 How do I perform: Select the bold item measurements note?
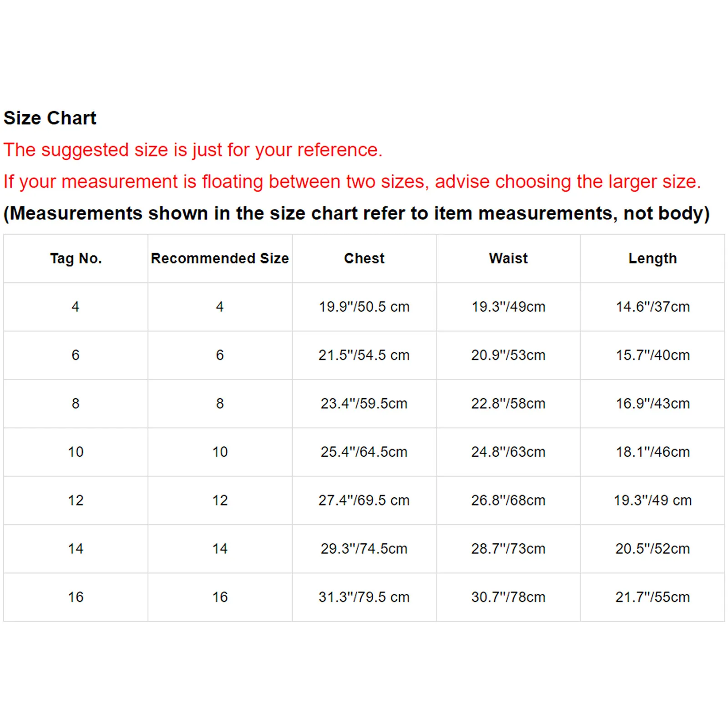point(357,214)
